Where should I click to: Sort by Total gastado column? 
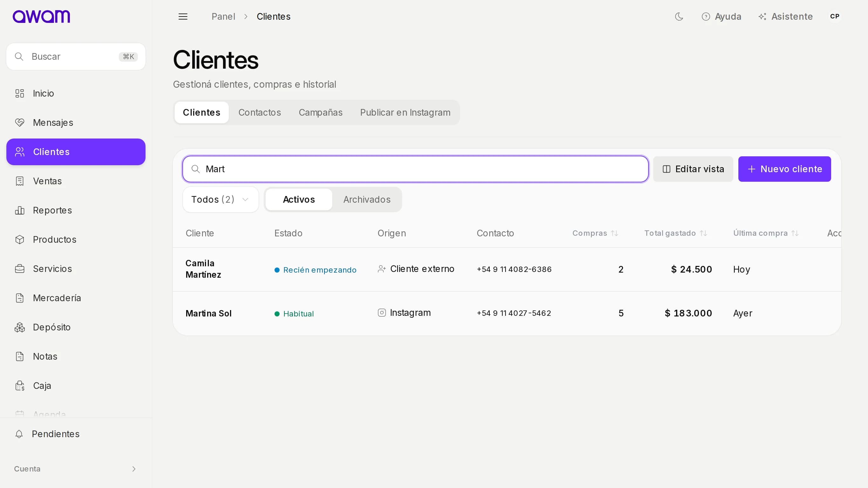point(676,233)
